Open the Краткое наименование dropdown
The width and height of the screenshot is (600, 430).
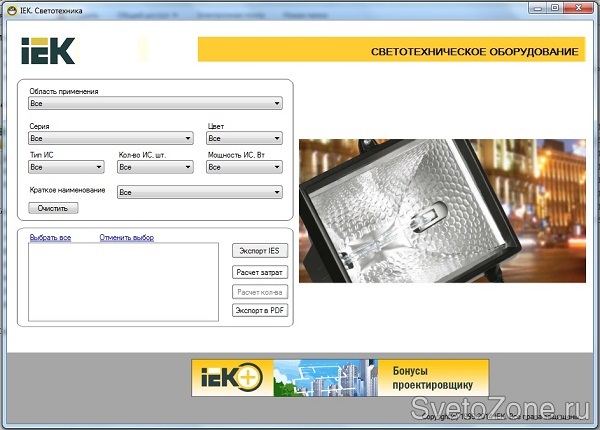tap(200, 192)
